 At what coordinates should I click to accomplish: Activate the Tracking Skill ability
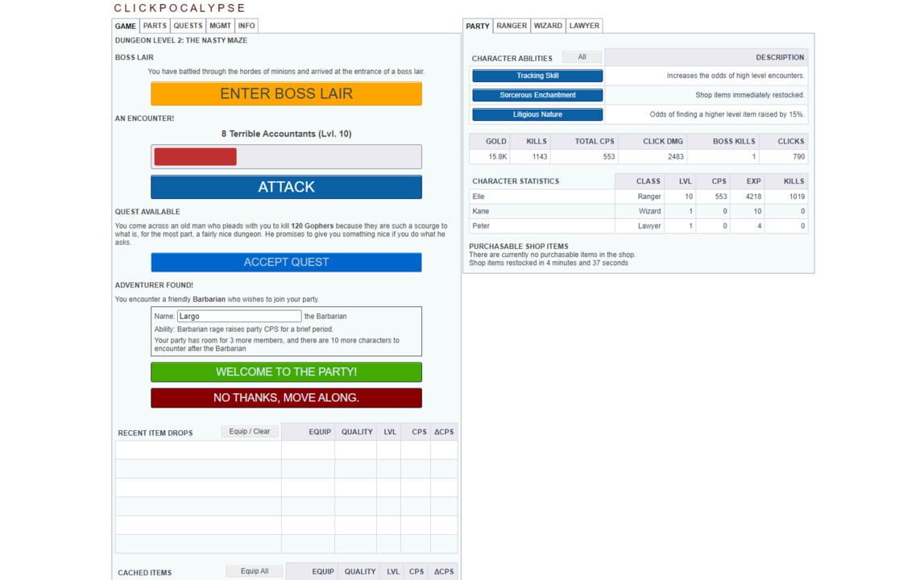[536, 75]
